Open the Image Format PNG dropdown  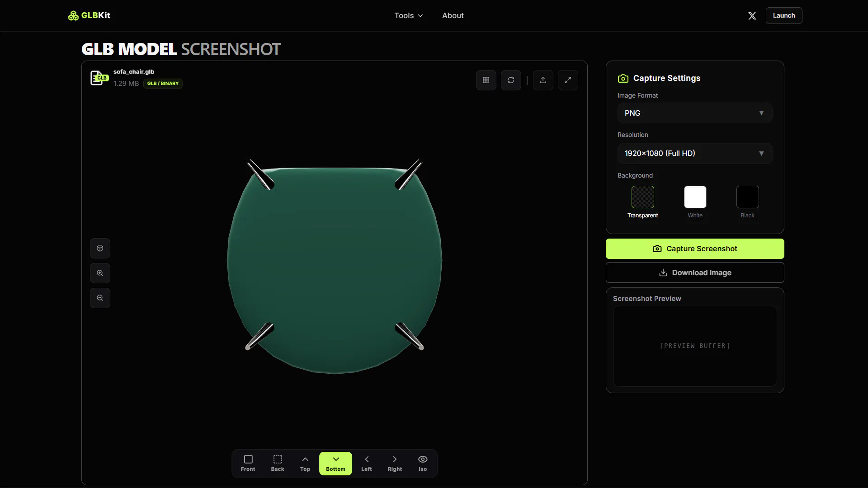pyautogui.click(x=695, y=113)
